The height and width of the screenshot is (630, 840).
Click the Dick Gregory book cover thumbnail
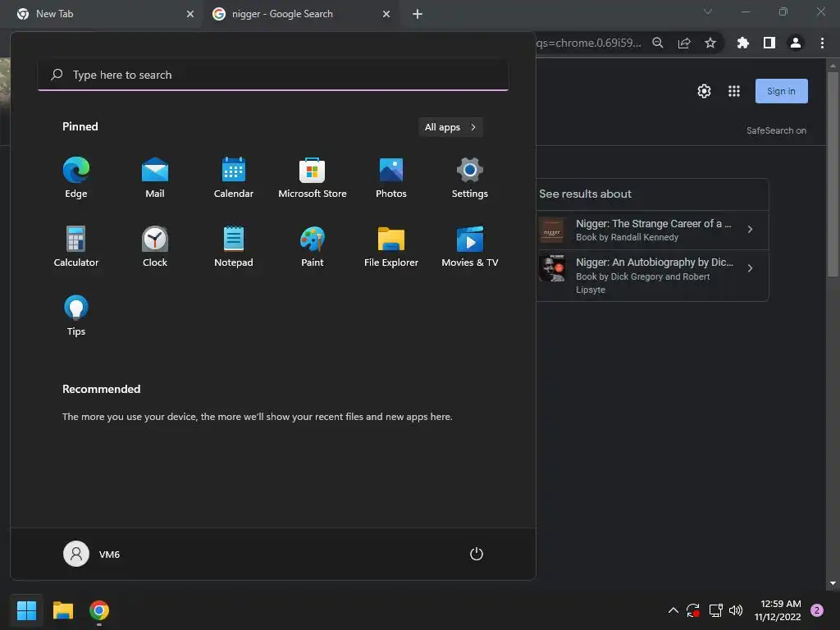click(552, 268)
